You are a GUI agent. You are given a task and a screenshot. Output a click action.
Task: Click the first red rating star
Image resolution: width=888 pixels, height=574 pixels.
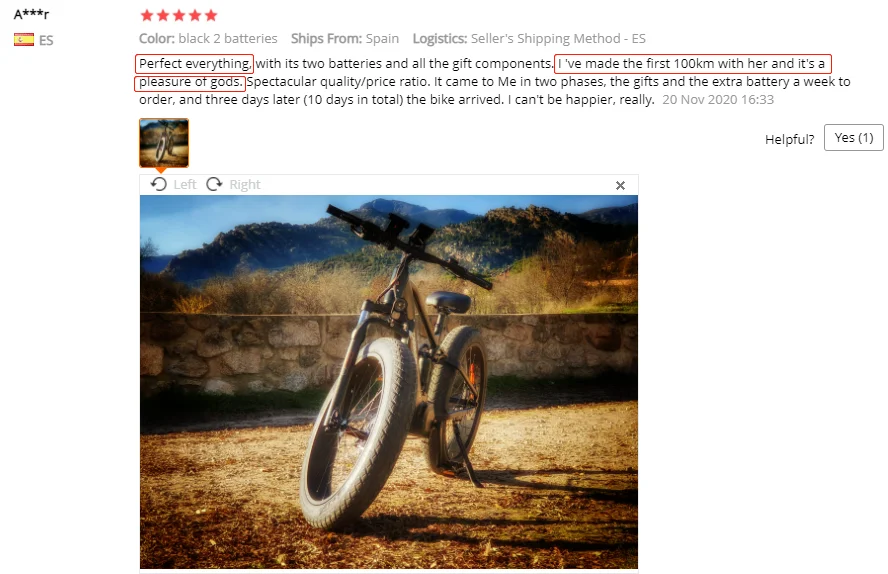tap(147, 15)
